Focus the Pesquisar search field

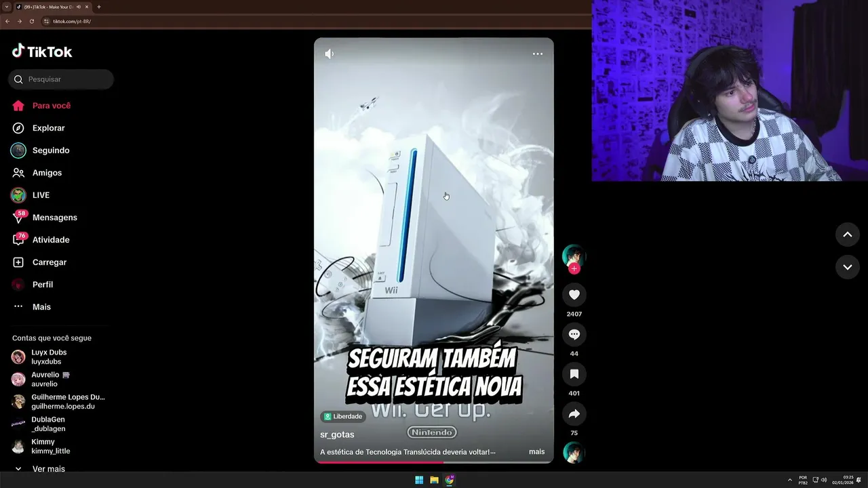point(61,79)
